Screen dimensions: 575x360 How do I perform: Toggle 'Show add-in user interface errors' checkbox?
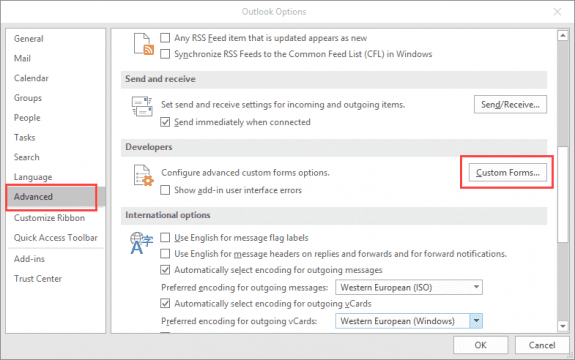(165, 190)
